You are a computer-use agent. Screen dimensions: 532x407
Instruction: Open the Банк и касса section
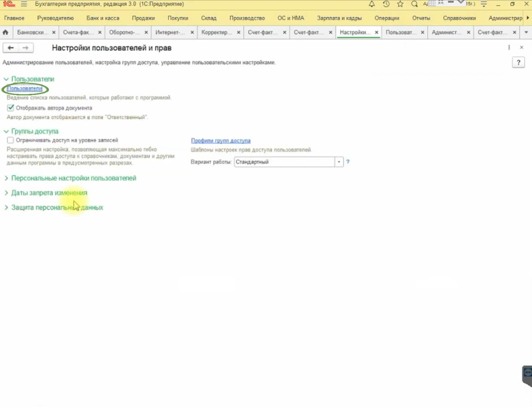coord(103,18)
